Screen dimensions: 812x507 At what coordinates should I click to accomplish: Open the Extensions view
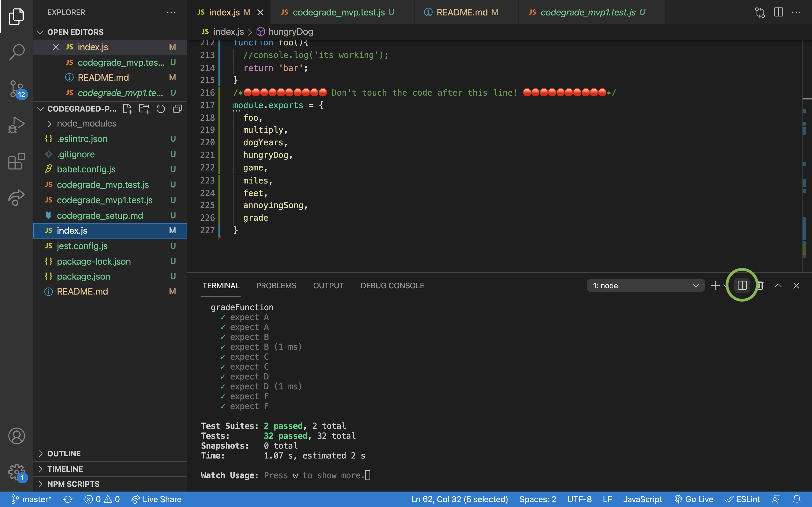(x=16, y=161)
